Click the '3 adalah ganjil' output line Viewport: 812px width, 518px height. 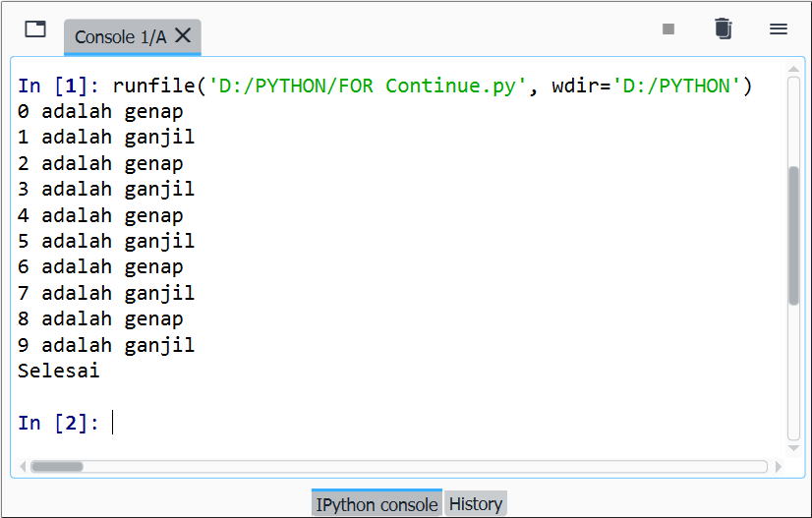[106, 189]
